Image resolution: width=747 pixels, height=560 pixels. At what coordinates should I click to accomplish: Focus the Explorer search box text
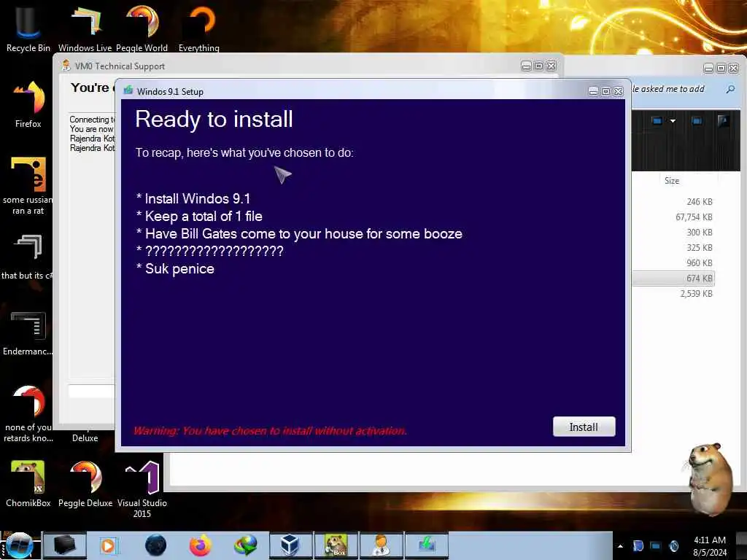pos(668,89)
